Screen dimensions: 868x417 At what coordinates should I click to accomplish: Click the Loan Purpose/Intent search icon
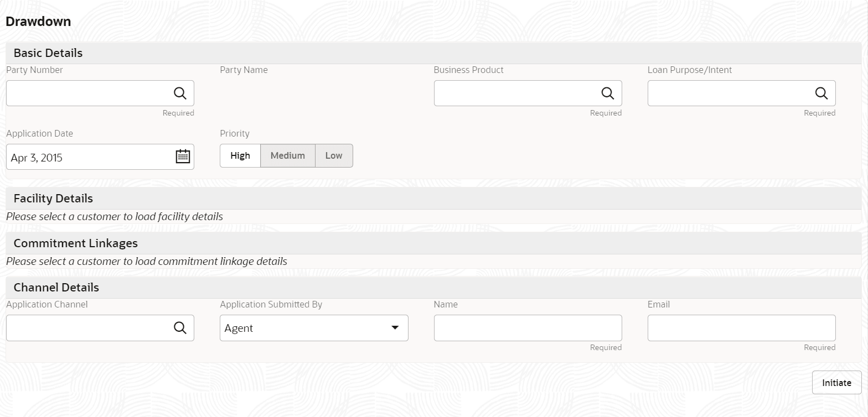pyautogui.click(x=821, y=93)
